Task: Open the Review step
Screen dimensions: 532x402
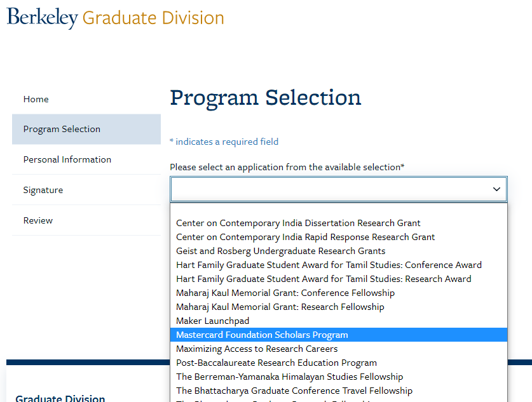Action: [x=38, y=220]
